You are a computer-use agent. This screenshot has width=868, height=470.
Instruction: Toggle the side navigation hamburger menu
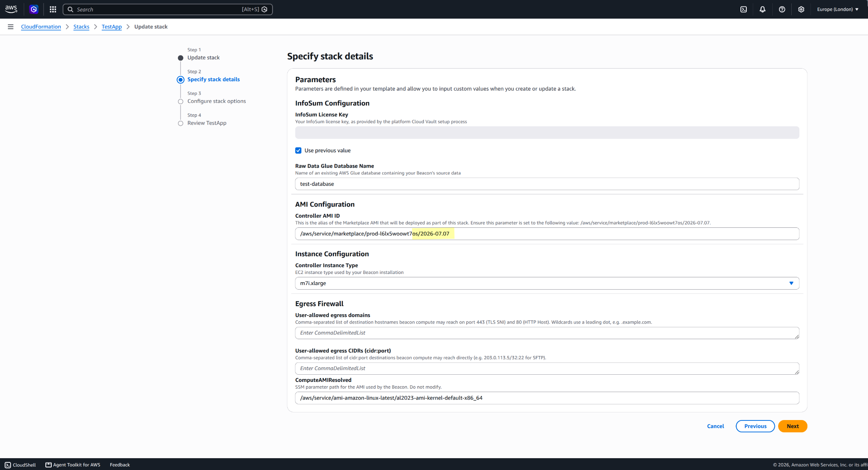click(x=11, y=27)
